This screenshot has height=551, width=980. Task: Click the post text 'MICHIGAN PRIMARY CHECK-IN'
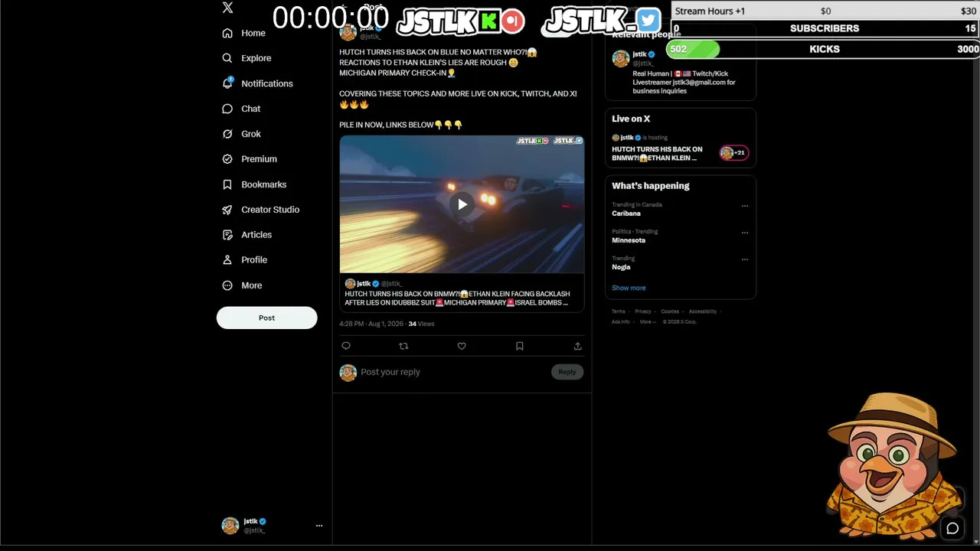click(393, 73)
